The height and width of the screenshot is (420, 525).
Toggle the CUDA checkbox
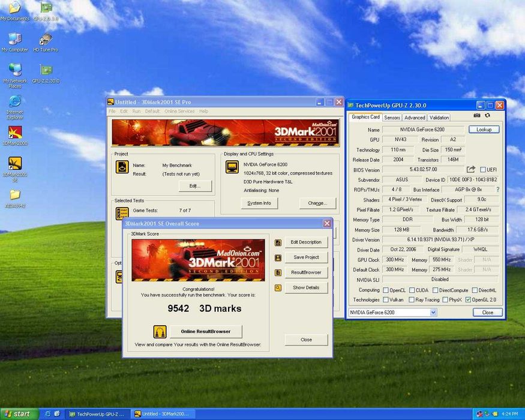click(x=412, y=290)
